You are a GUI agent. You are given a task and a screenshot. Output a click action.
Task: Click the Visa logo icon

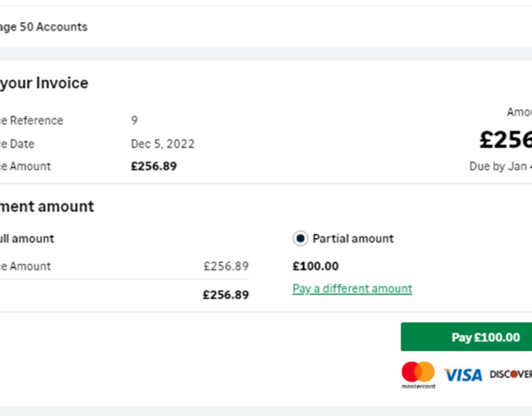[x=463, y=376]
